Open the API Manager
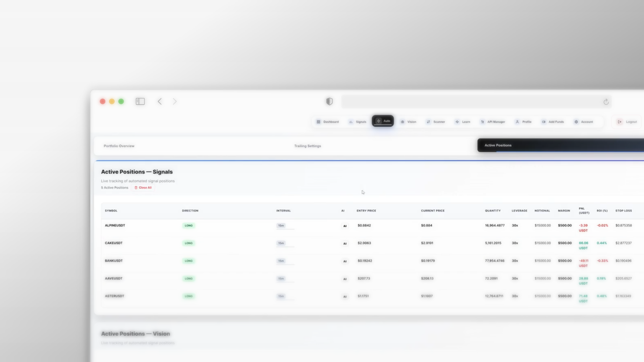 coord(483,122)
